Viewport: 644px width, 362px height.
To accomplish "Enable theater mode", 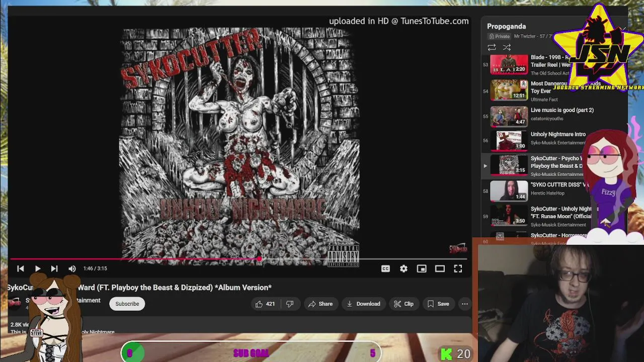I will 440,268.
